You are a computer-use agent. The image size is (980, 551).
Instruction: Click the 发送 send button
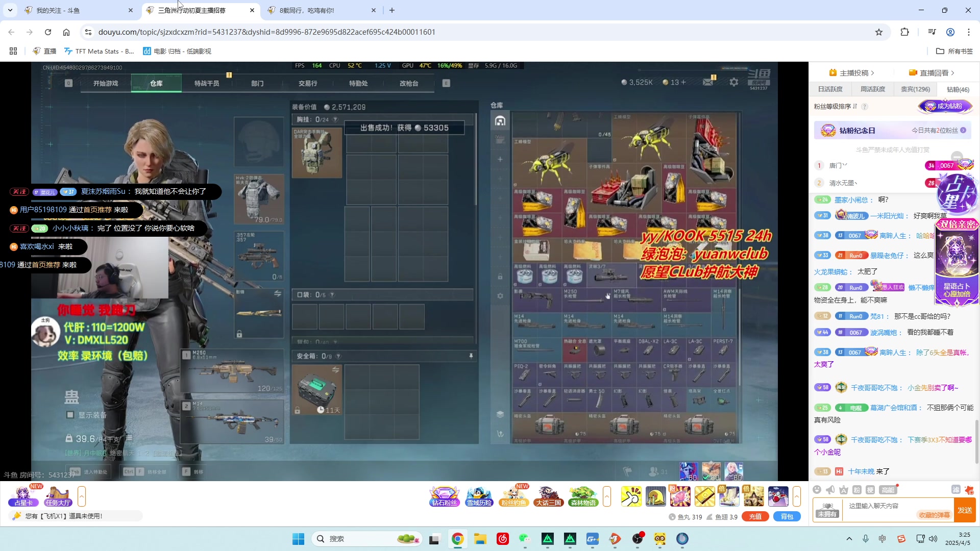point(965,510)
